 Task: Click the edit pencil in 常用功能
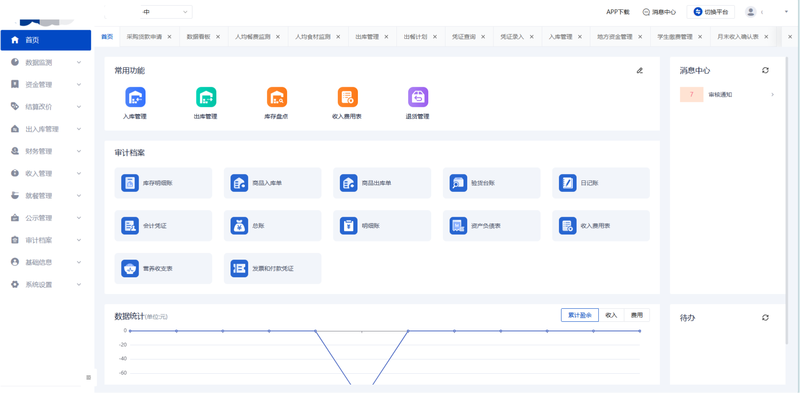coord(640,70)
